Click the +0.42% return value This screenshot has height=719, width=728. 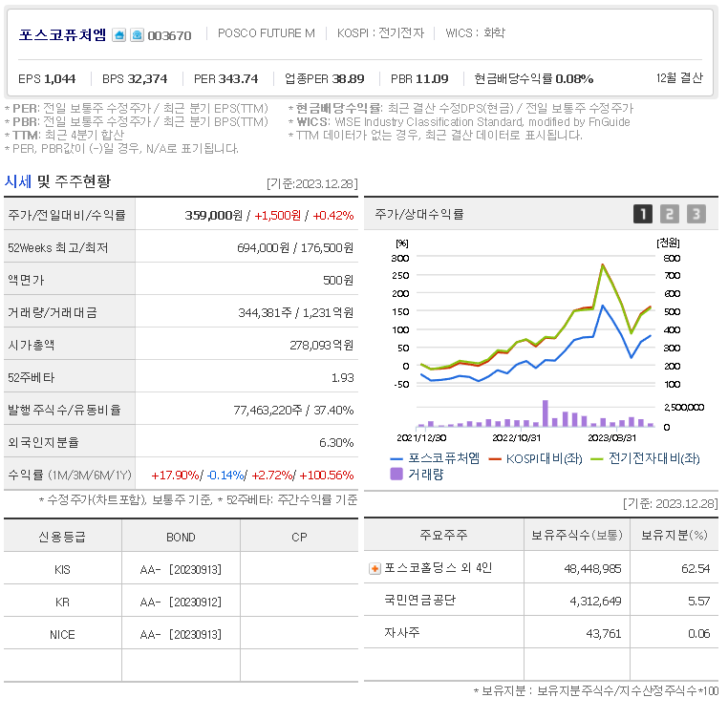332,216
